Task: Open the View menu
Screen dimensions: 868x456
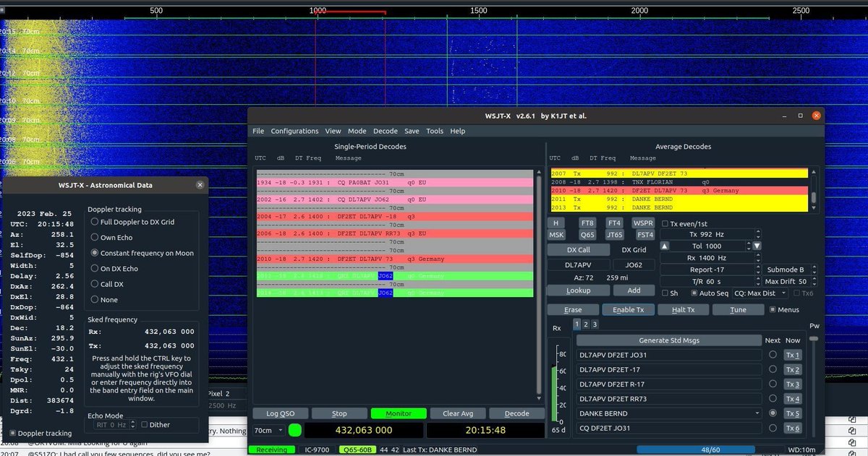Action: 333,131
